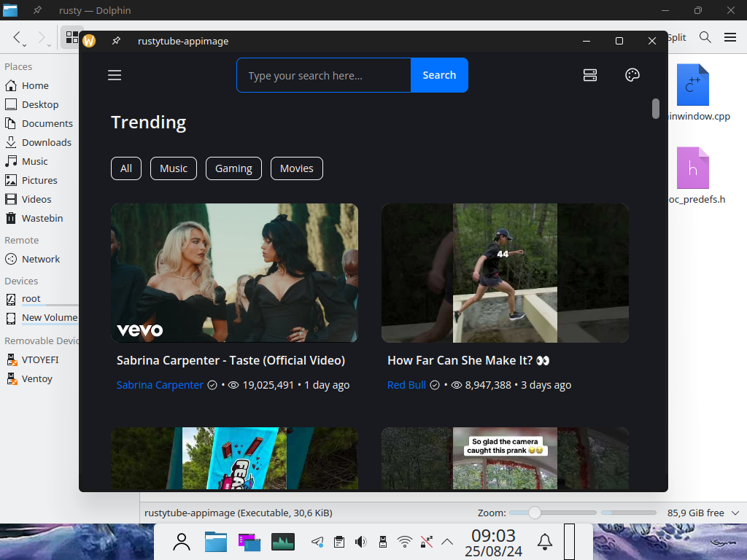
Task: Click the search field in RustyTube
Action: point(324,75)
